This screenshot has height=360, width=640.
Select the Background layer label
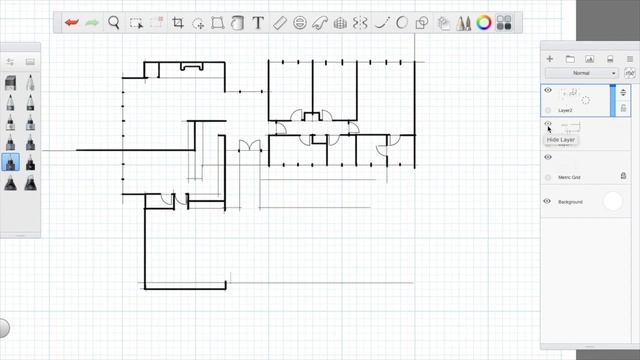pyautogui.click(x=570, y=202)
